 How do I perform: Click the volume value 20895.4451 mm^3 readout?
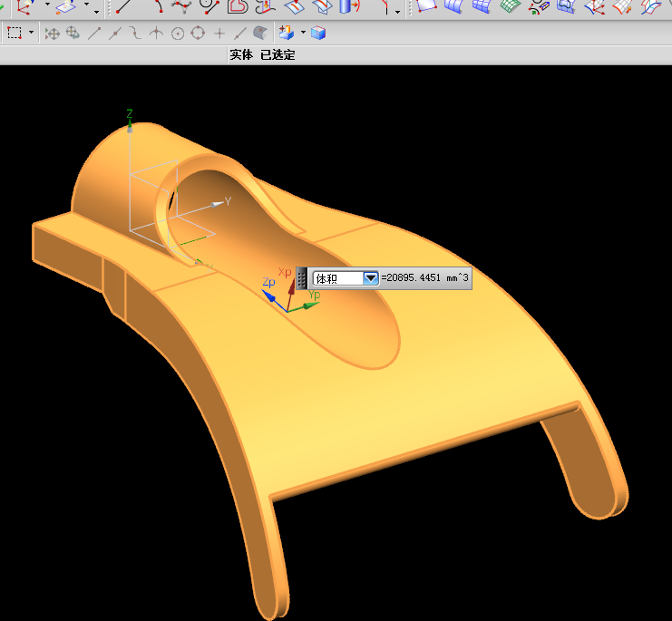tap(425, 278)
